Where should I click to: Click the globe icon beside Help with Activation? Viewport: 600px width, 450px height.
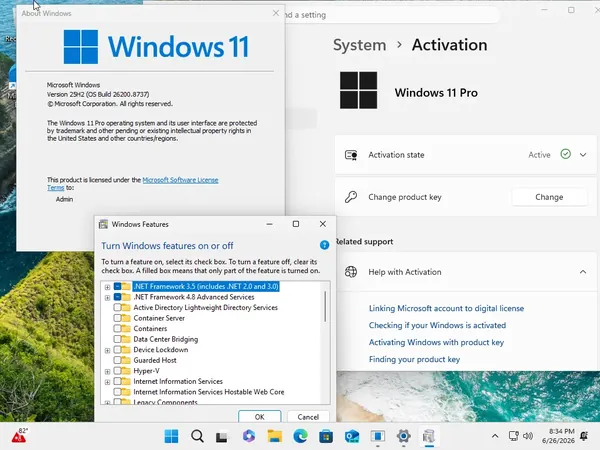click(x=351, y=272)
